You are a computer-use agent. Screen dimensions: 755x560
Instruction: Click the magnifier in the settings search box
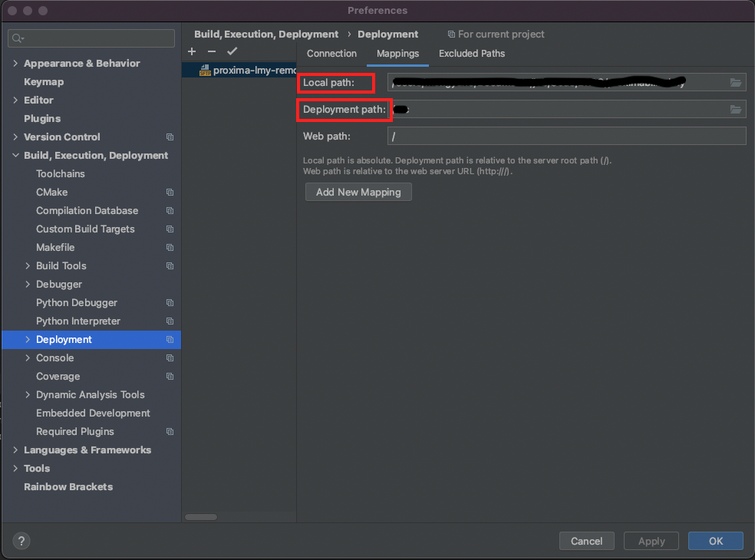click(15, 38)
